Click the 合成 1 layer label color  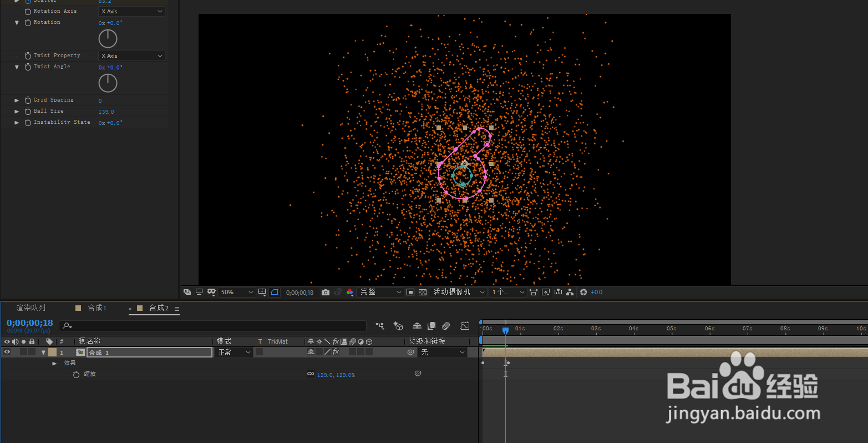point(52,353)
